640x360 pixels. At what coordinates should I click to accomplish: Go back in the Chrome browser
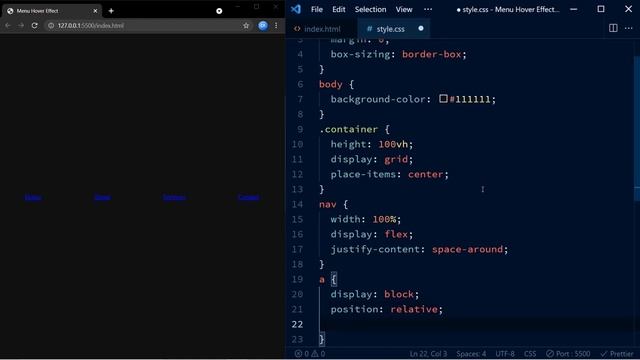pyautogui.click(x=8, y=25)
